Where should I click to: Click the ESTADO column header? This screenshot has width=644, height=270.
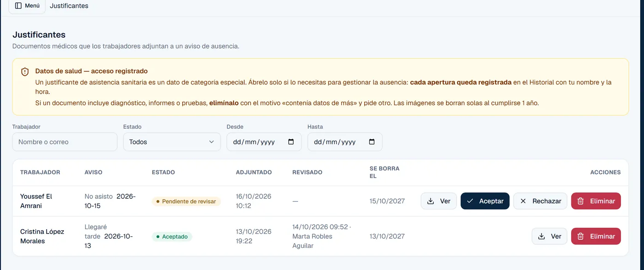click(x=163, y=172)
